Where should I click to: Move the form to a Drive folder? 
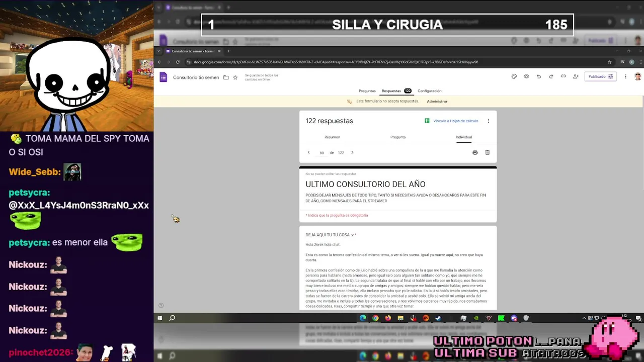(226, 77)
